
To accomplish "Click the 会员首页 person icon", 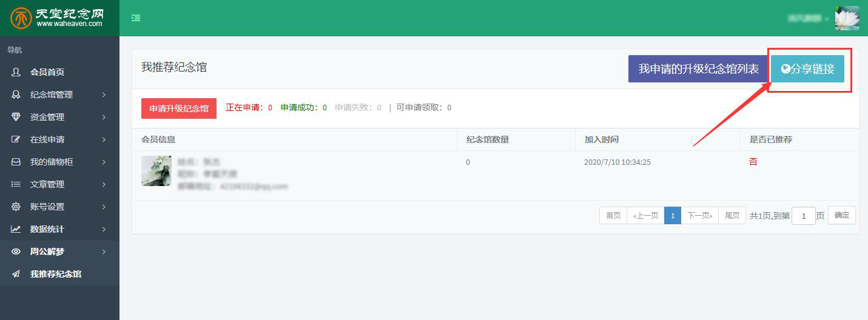I will (16, 72).
